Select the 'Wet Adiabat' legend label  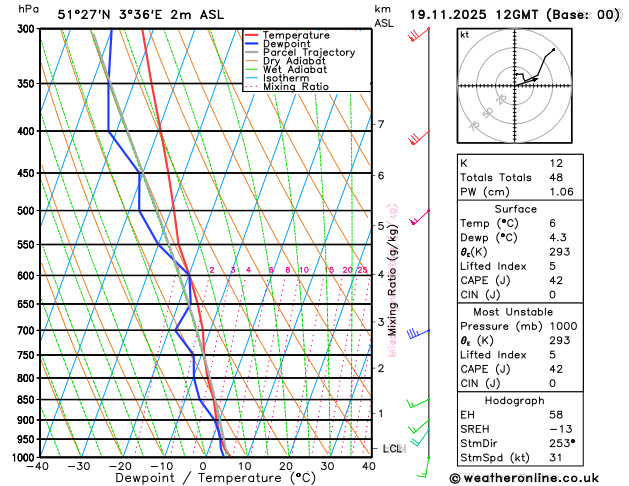[295, 69]
